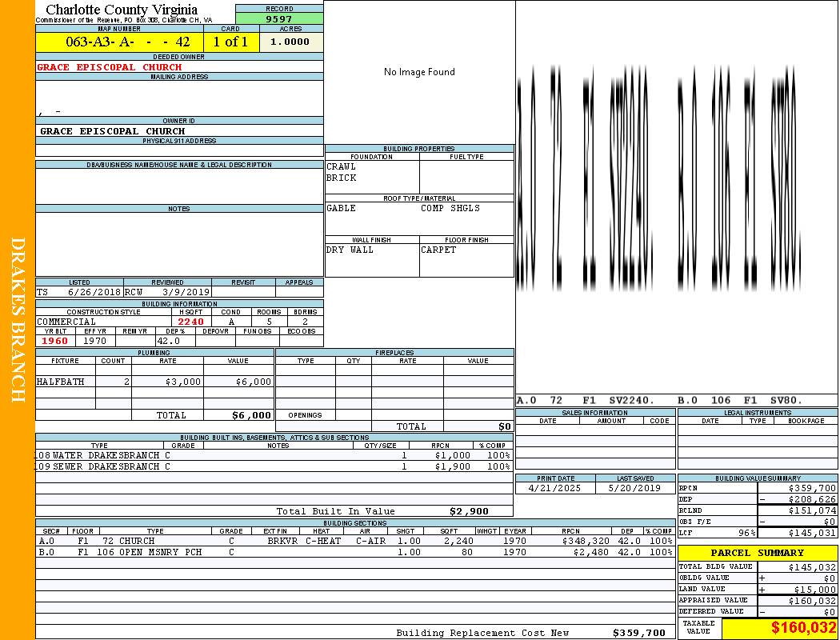
Task: Select deeded owner GRACE EPISCOPAL CHURCH in red
Action: point(110,67)
